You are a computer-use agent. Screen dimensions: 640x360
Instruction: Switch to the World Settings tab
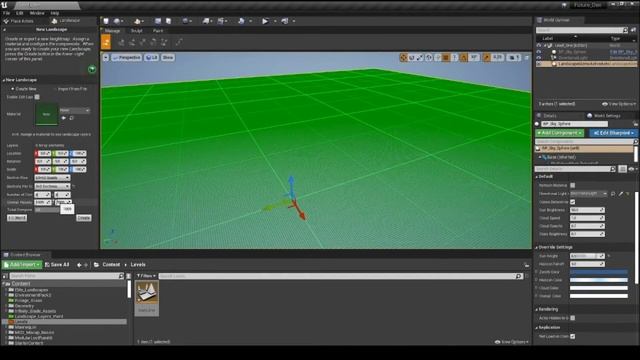coord(604,116)
